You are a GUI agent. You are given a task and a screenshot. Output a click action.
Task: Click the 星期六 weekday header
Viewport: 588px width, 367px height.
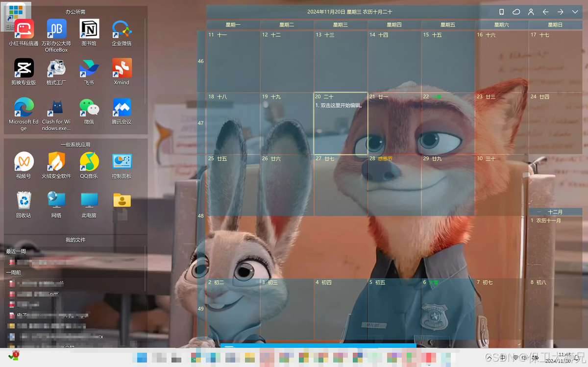point(502,25)
